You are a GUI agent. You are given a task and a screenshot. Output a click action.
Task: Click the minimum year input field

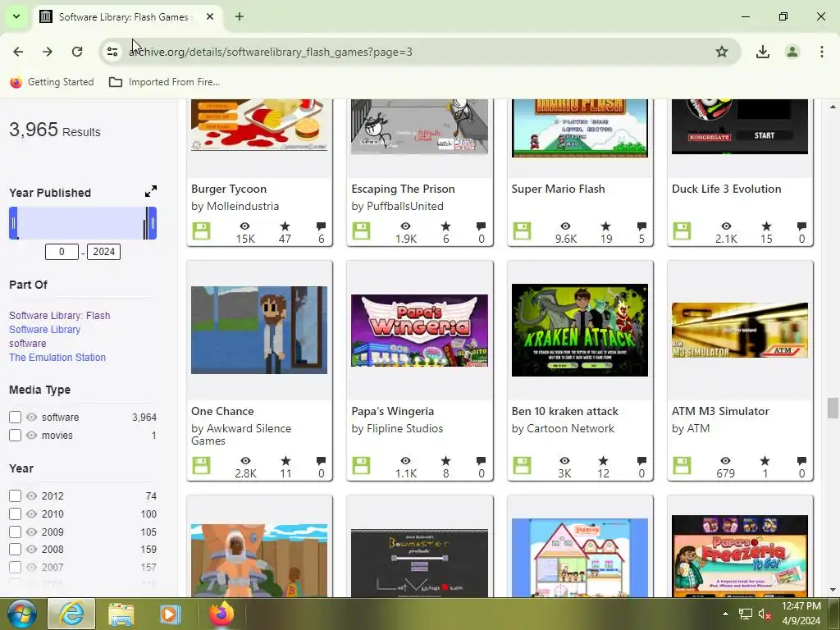click(62, 252)
